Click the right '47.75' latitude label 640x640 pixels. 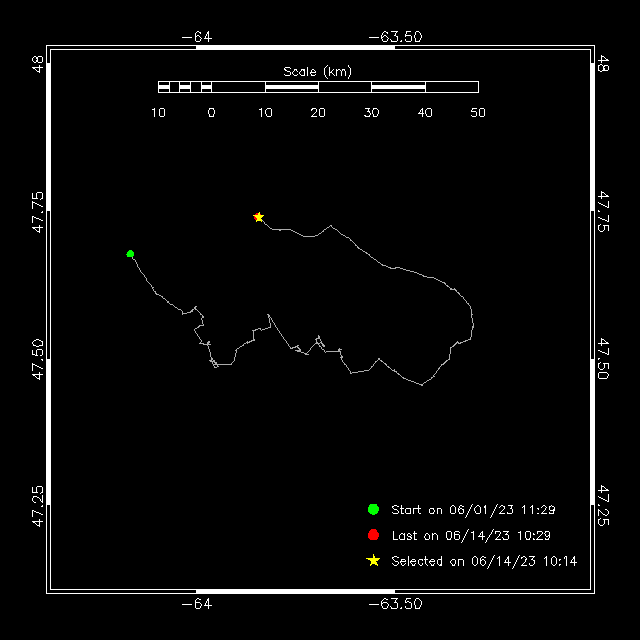click(603, 212)
